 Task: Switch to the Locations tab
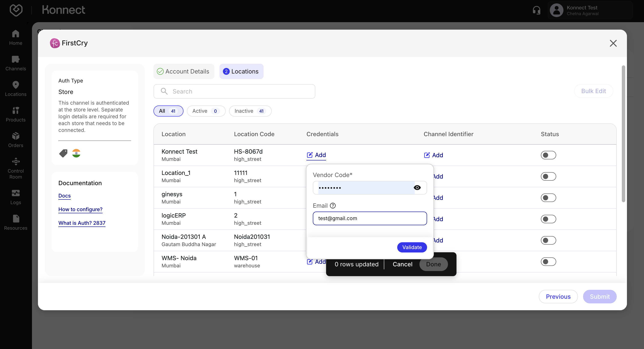[241, 71]
